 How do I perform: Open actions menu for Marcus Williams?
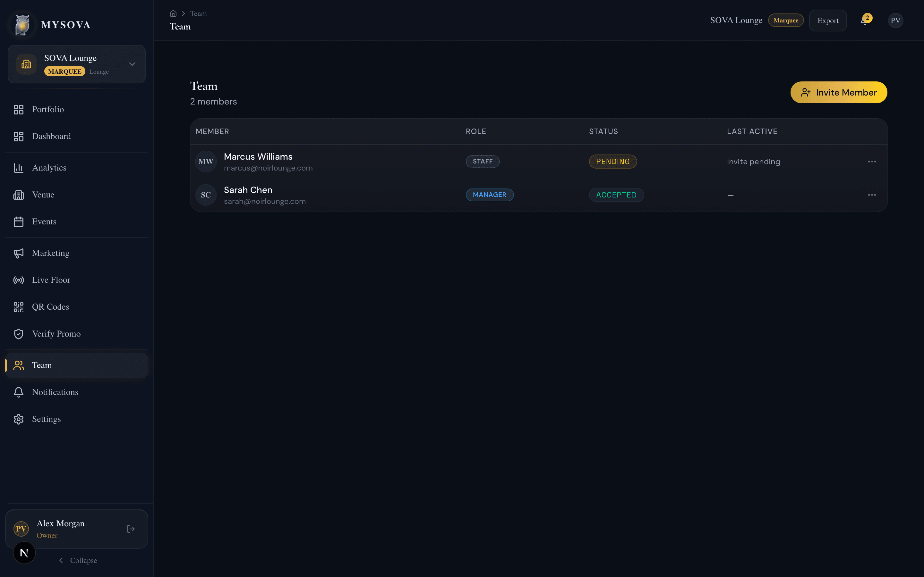[872, 161]
